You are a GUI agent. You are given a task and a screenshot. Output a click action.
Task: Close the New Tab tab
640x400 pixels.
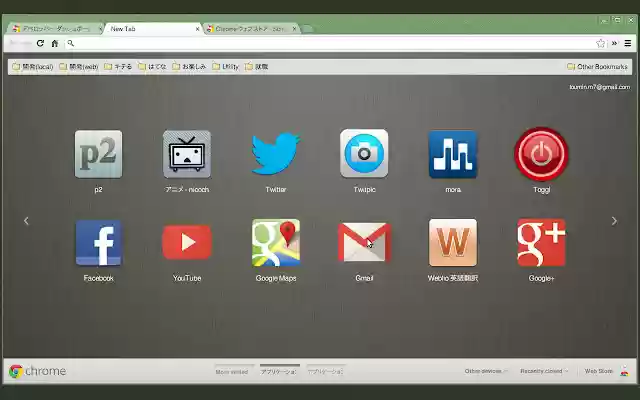(x=198, y=29)
